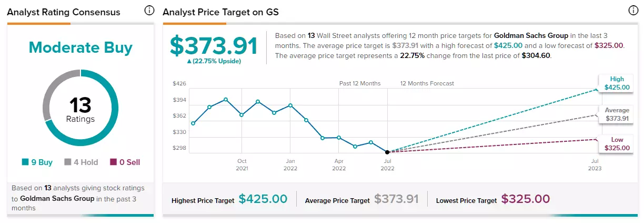Click the Highest Price Target $425.00 value
The image size is (644, 223).
263,199
